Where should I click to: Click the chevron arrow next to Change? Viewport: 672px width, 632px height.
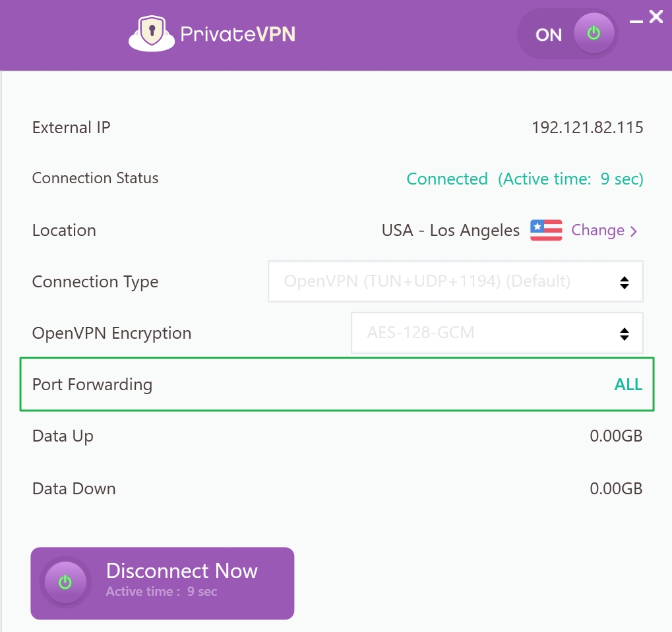point(634,231)
